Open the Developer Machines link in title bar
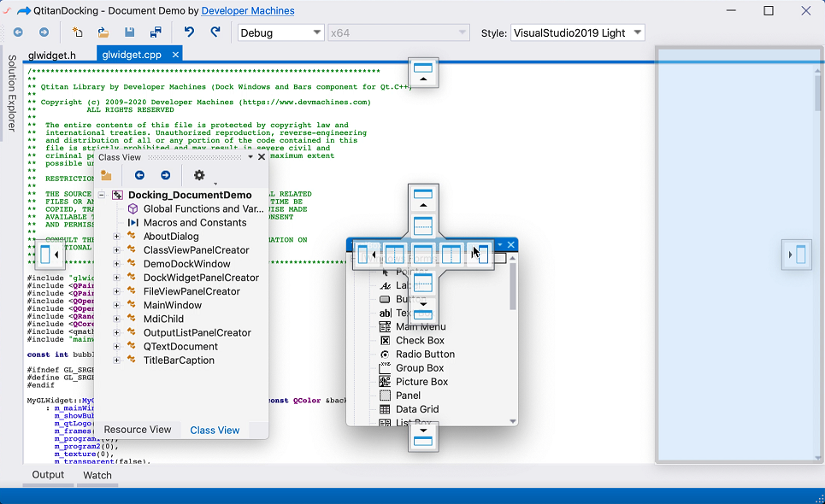Image resolution: width=825 pixels, height=504 pixels. point(248,10)
